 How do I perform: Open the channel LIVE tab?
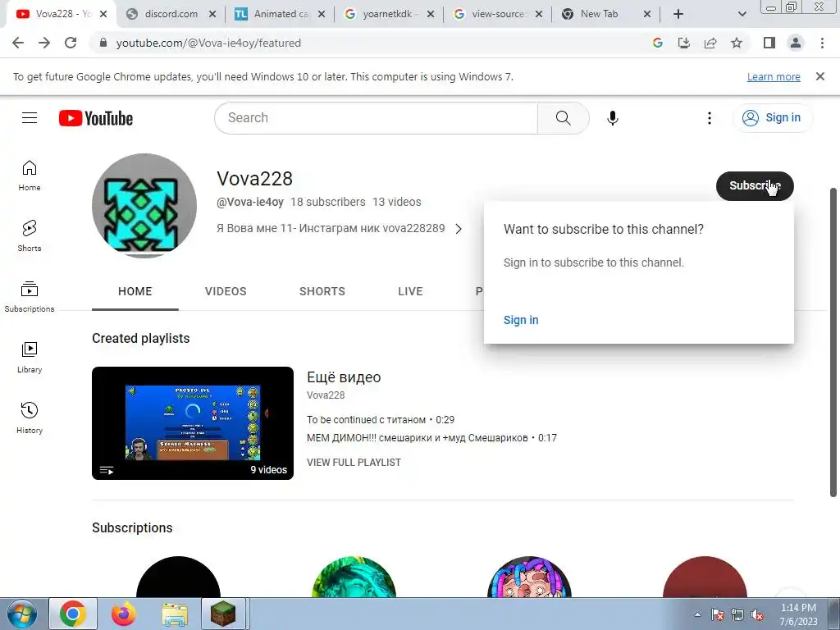point(410,291)
